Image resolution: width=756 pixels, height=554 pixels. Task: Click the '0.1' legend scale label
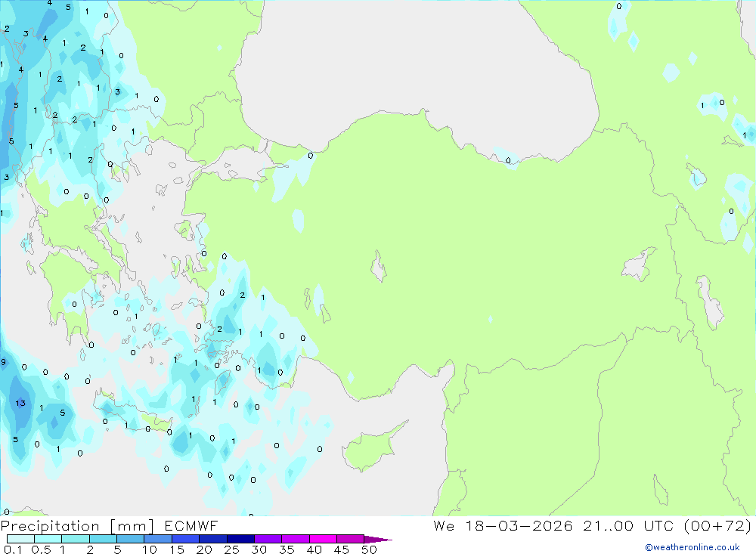tap(13, 549)
